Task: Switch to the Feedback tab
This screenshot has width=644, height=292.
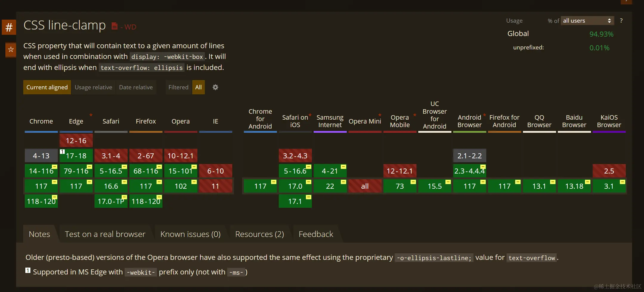Action: 316,234
